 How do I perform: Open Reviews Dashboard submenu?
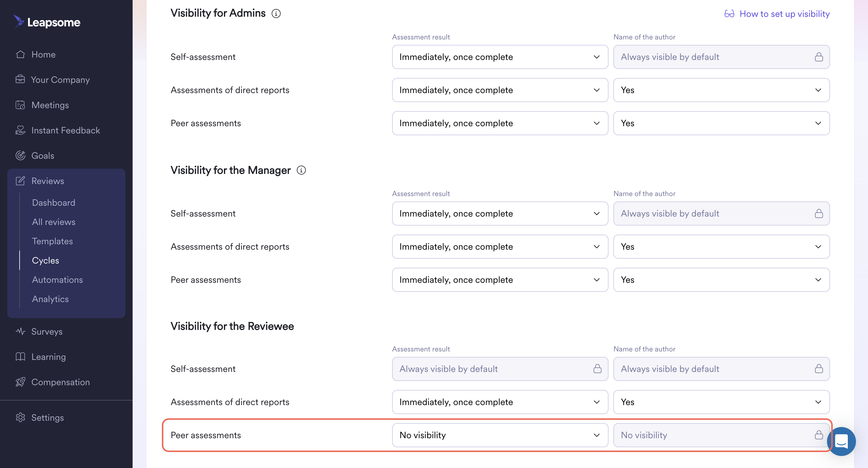(x=54, y=202)
